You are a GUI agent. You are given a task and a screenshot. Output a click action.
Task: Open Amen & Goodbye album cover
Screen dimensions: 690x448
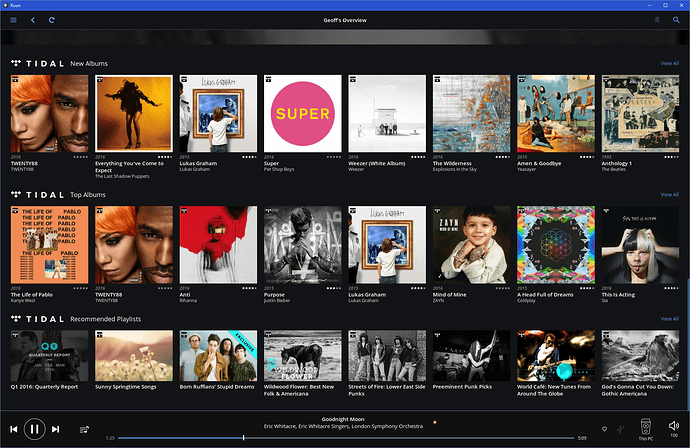tap(556, 114)
